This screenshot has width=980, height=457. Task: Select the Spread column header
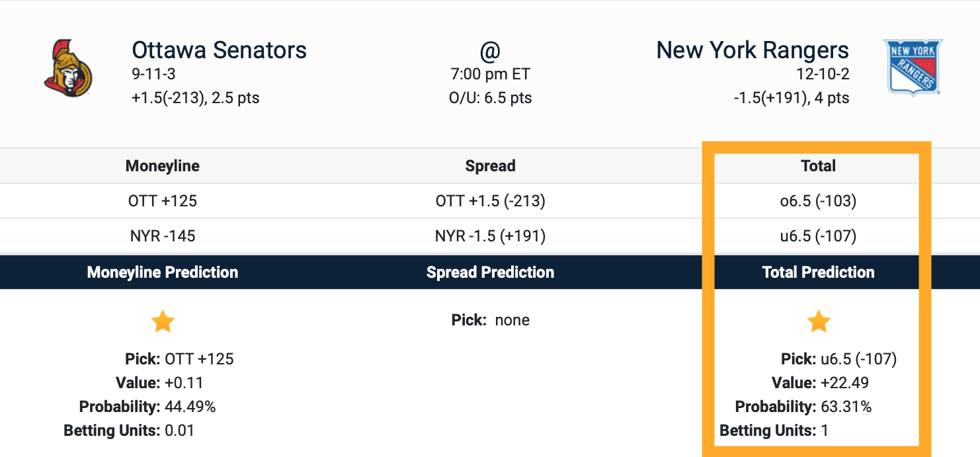click(490, 166)
